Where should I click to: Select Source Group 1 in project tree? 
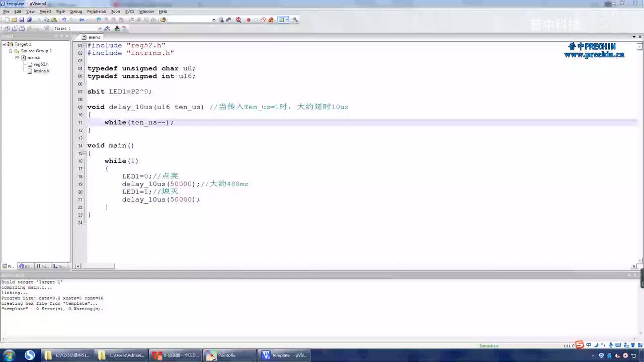pos(36,51)
